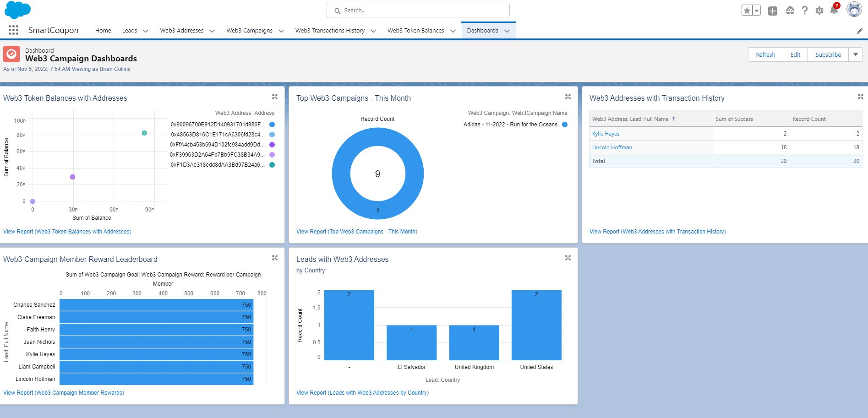
Task: Open View Report Web3 Campaign Member Rewards
Action: (64, 393)
